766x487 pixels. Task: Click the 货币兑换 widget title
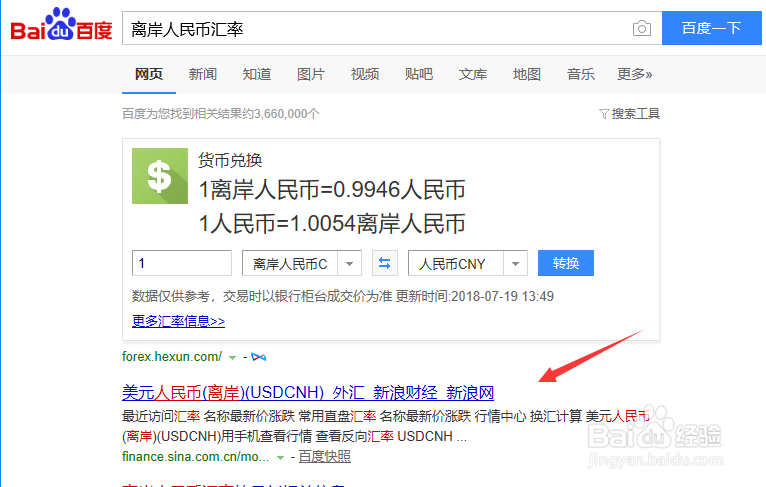[x=230, y=160]
